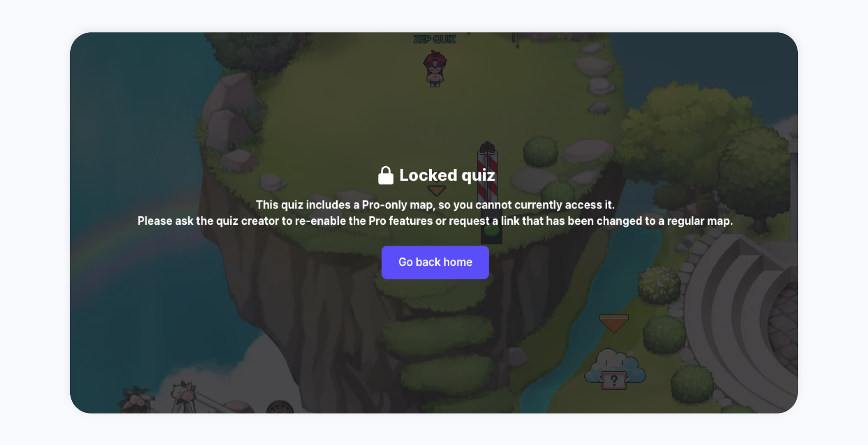
Task: Click the green light at pole base
Action: 491,230
